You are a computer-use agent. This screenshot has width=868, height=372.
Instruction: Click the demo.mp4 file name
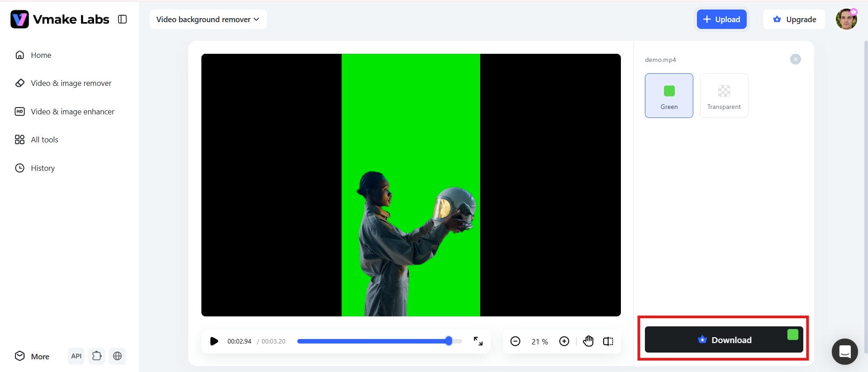click(x=660, y=60)
